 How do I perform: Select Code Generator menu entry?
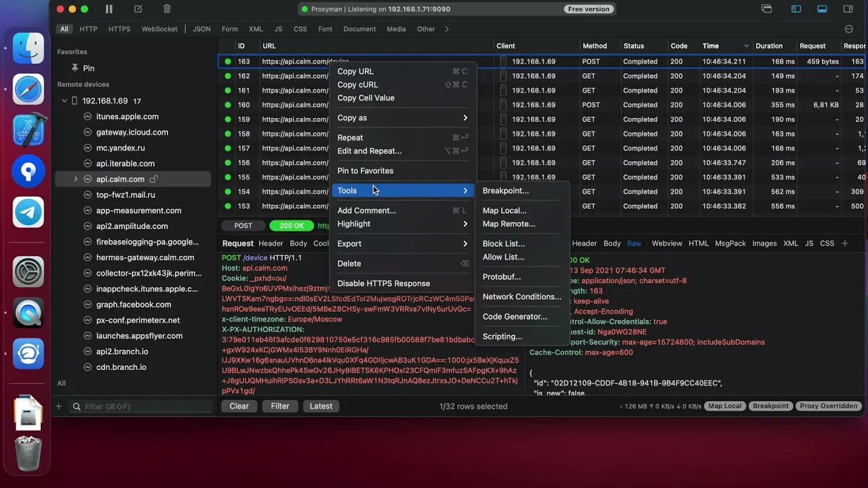click(x=522, y=317)
